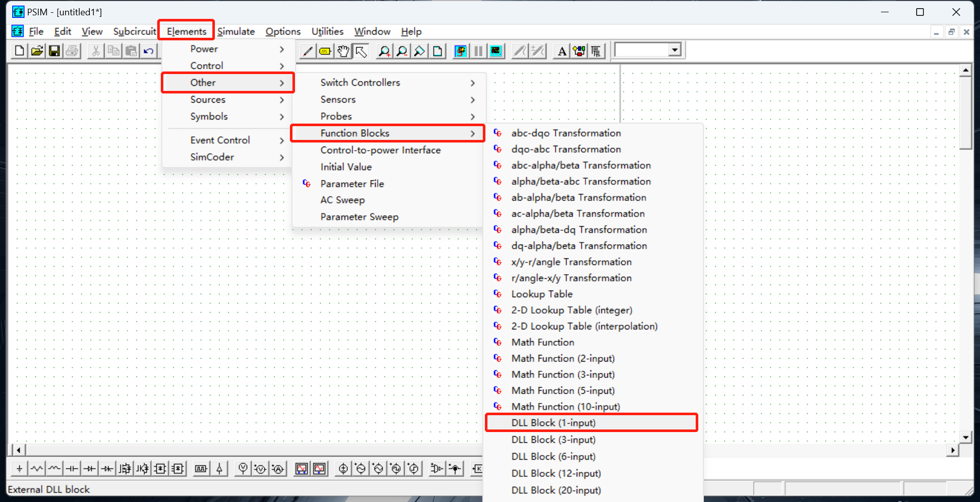Choose Lookup Table block
Image resolution: width=980 pixels, height=502 pixels.
[593, 294]
